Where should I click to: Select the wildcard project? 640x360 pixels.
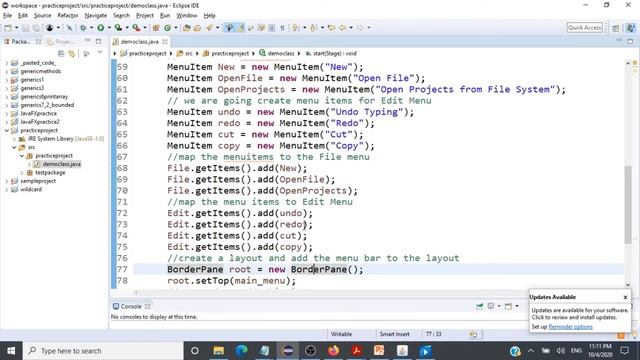pyautogui.click(x=31, y=189)
